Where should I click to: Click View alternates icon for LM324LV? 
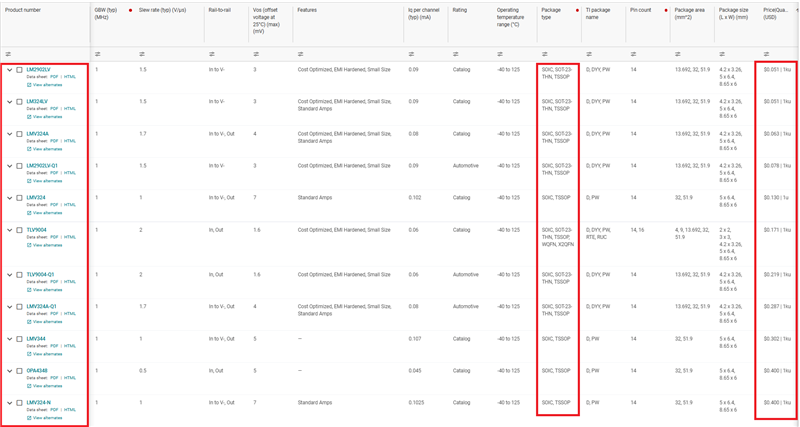pos(29,117)
